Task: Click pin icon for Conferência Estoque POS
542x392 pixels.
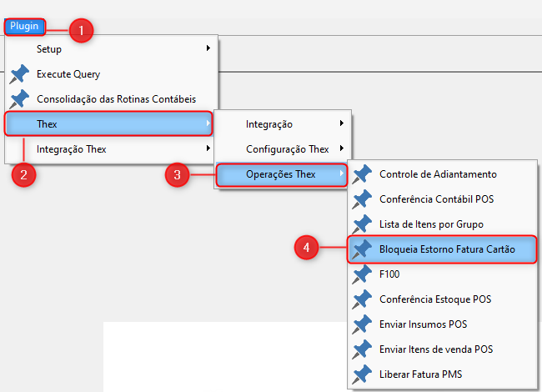Action: tap(363, 299)
